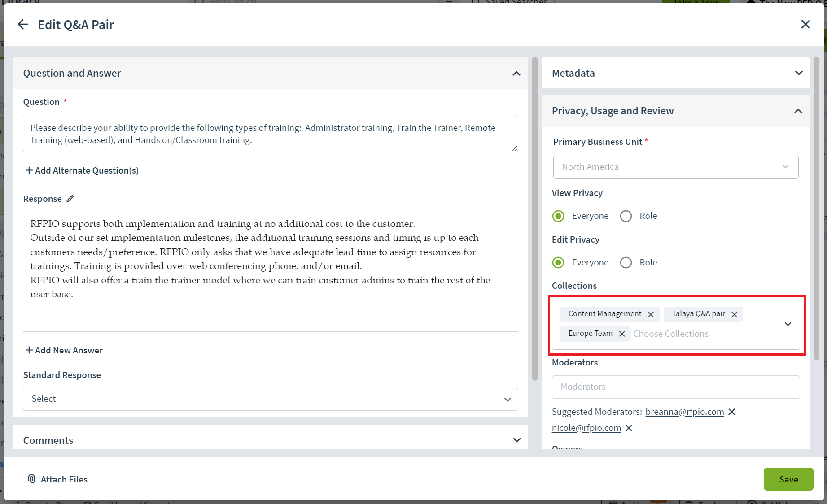Add suggested moderator nicole@rfpio.com
827x504 pixels.
click(586, 428)
